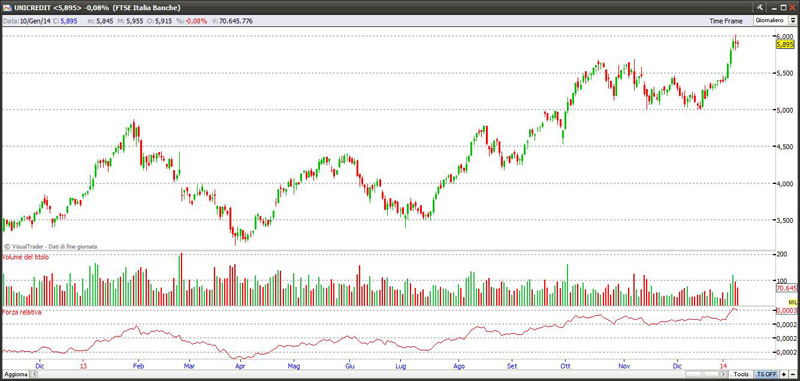800x381 pixels.
Task: Open the chart settings hammer-and-wrench icon
Action: tap(760, 7)
